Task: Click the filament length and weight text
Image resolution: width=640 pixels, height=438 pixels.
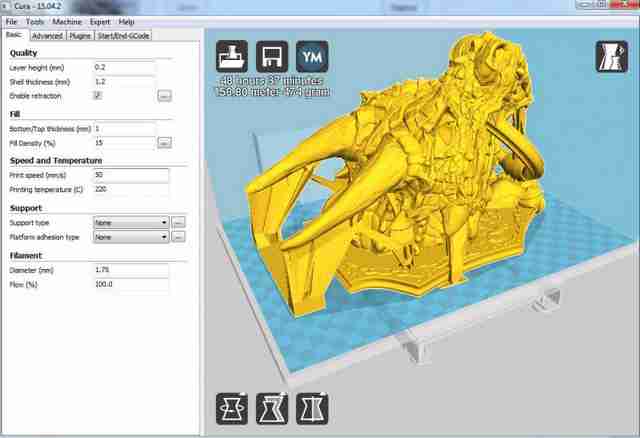Action: [x=272, y=92]
